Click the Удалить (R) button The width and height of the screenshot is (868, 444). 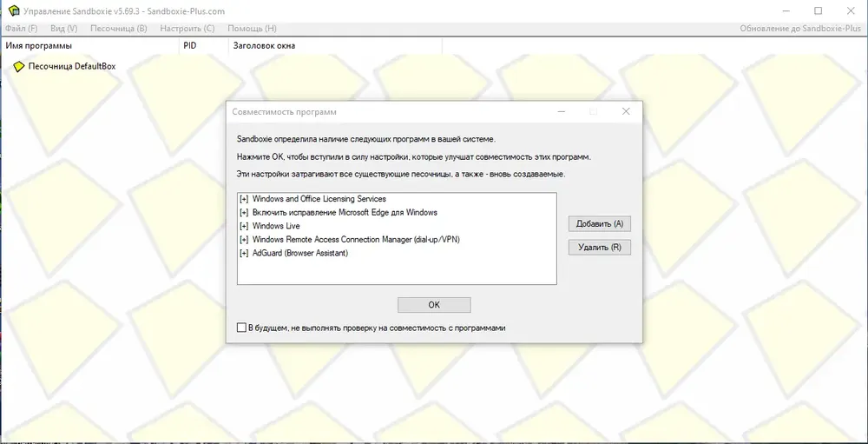pyautogui.click(x=600, y=248)
